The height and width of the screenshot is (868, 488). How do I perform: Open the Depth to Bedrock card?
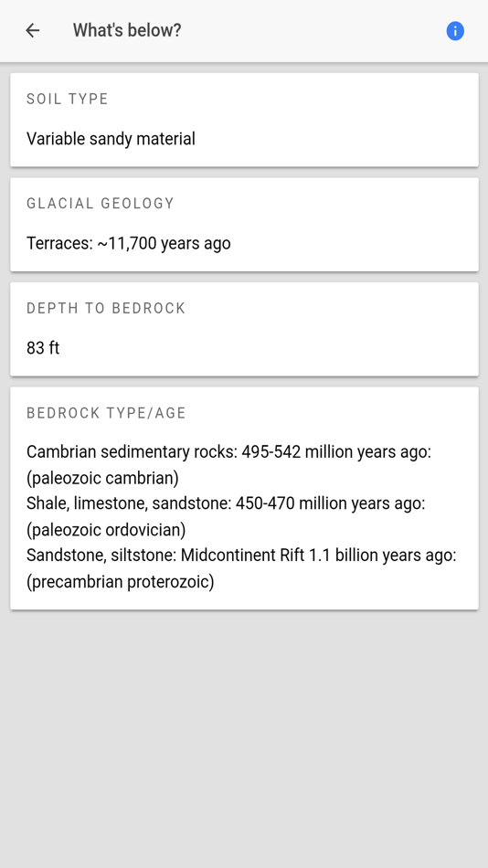[x=244, y=329]
